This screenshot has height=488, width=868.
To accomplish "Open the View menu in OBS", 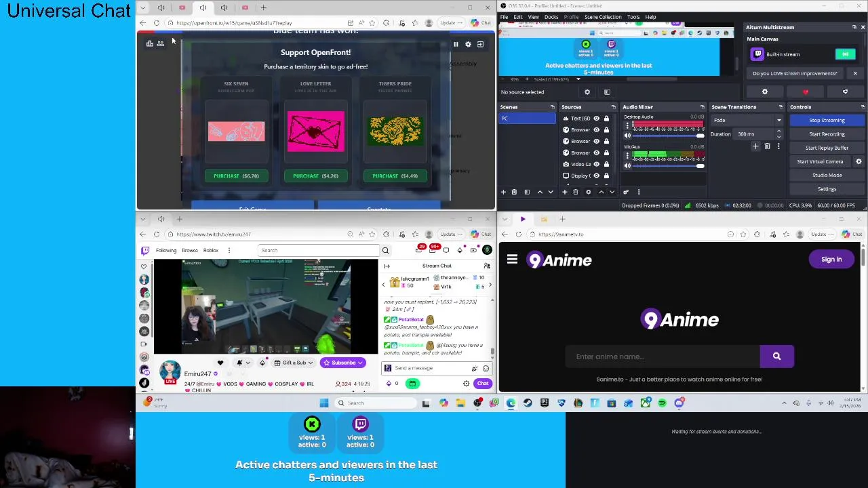I will coord(534,17).
